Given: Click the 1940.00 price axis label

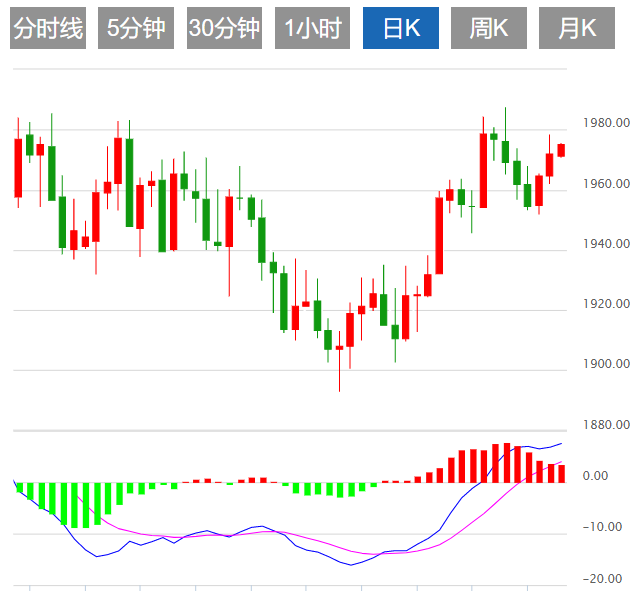Looking at the screenshot, I should pos(606,244).
